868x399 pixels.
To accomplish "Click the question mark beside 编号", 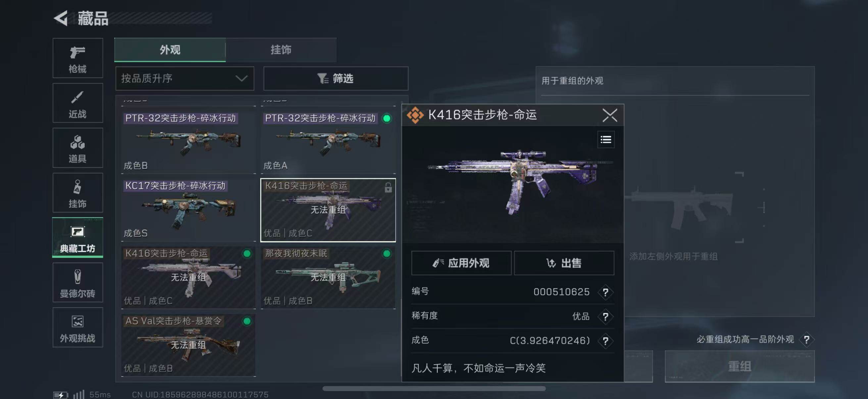I will (605, 292).
